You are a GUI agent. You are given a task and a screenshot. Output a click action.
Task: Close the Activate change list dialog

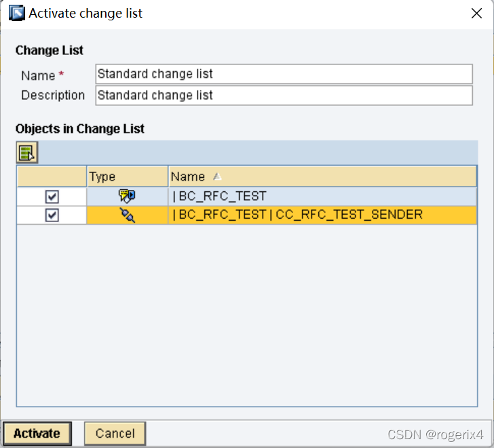(476, 13)
